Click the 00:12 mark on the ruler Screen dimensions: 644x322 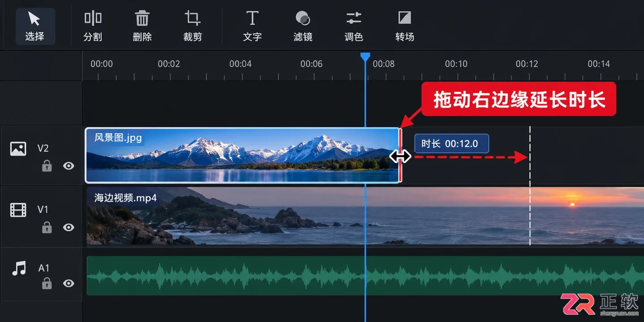(x=527, y=64)
